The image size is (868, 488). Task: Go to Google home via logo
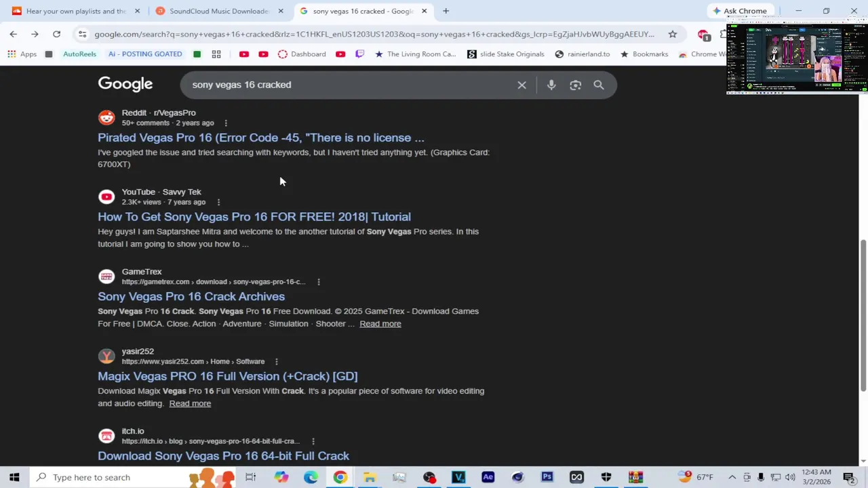pos(125,84)
